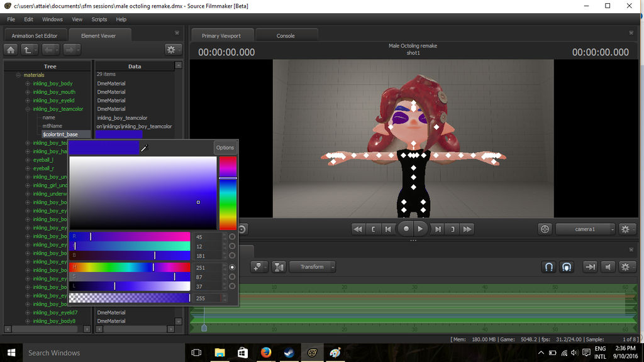
Task: Step forward one frame
Action: coord(438,229)
